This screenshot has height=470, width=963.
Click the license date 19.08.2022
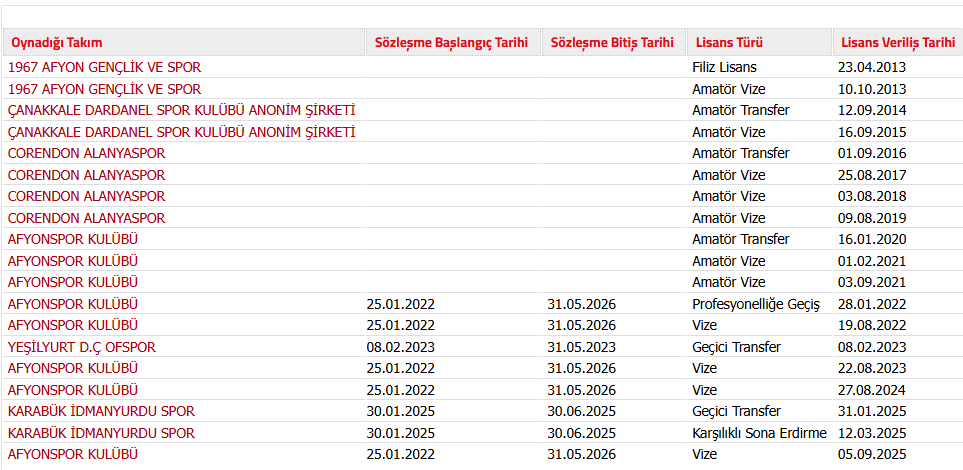pyautogui.click(x=872, y=325)
